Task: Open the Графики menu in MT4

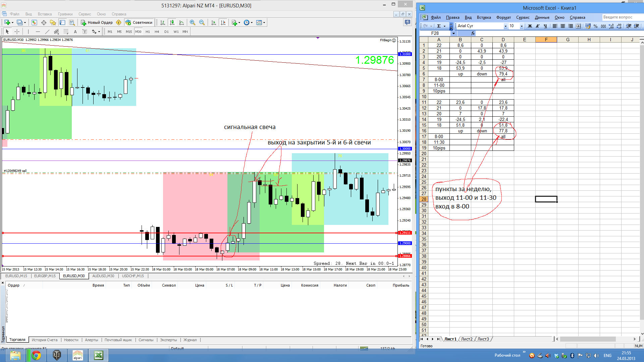Action: coord(65,14)
